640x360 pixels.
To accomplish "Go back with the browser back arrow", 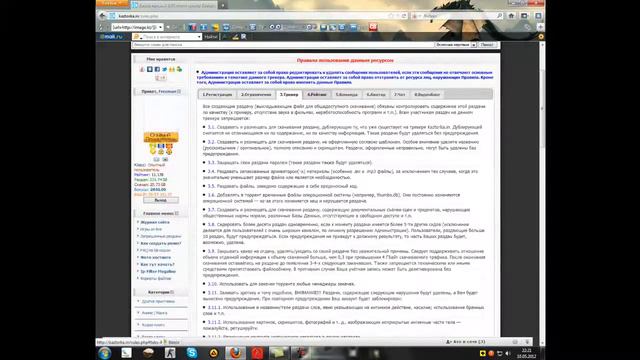I will click(x=102, y=16).
